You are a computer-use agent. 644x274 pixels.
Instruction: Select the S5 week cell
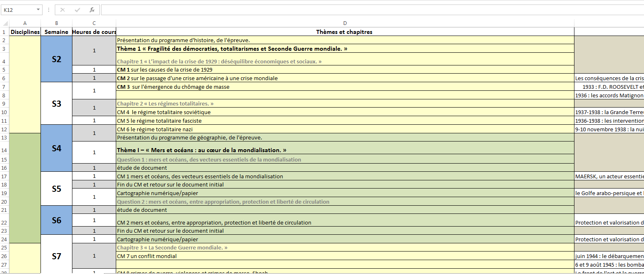pyautogui.click(x=56, y=189)
